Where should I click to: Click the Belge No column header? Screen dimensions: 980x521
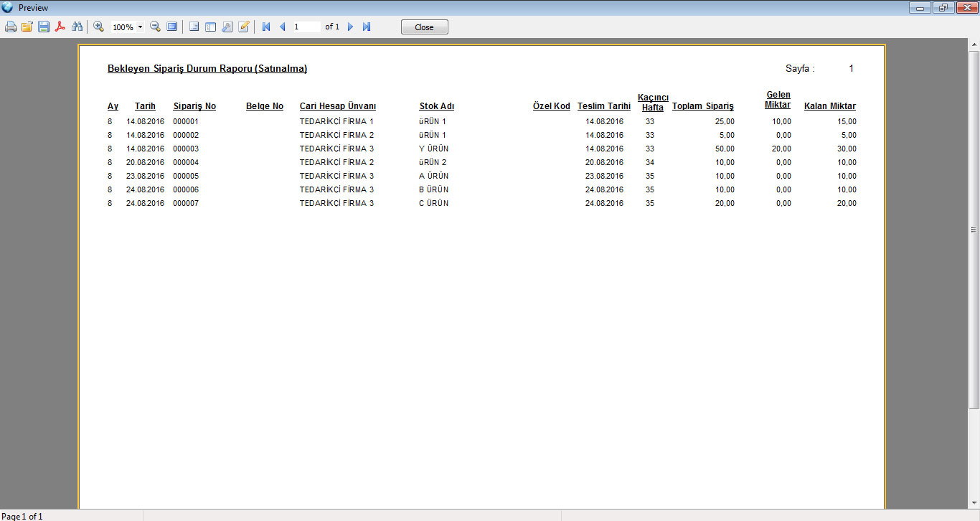265,106
